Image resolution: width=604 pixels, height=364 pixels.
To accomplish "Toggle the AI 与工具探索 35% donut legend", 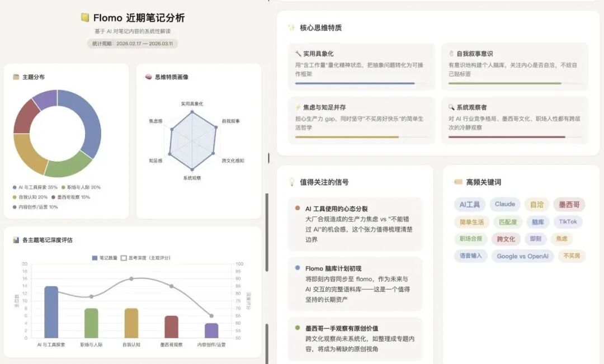I will pos(35,187).
